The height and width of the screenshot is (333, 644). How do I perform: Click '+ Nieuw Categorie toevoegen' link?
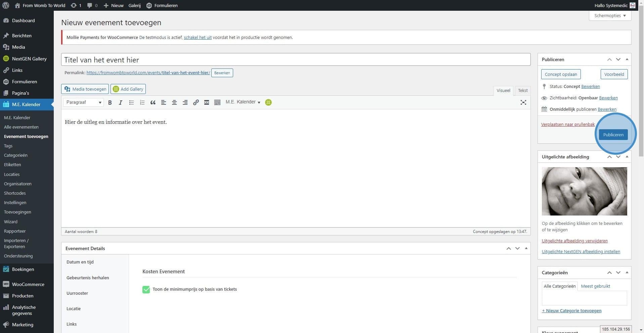(571, 311)
